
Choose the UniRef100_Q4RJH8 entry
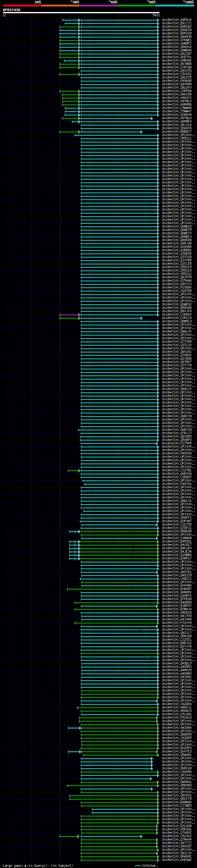pyautogui.click(x=176, y=243)
